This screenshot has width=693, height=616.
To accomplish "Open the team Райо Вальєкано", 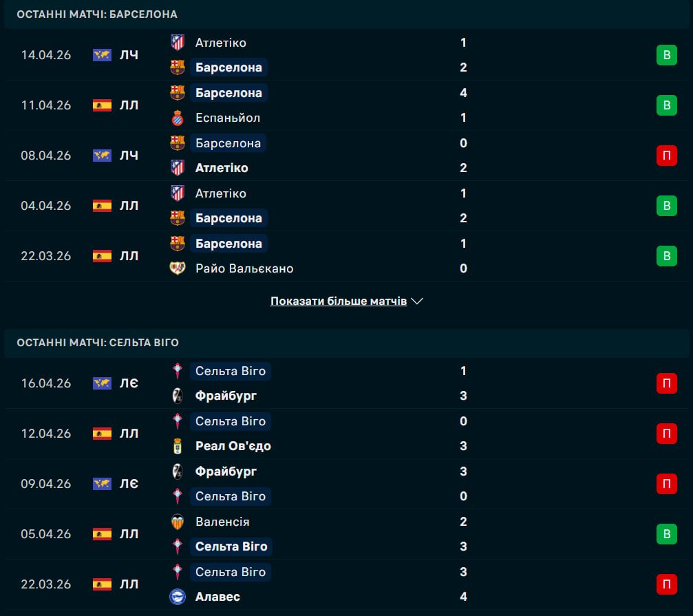I will click(244, 268).
